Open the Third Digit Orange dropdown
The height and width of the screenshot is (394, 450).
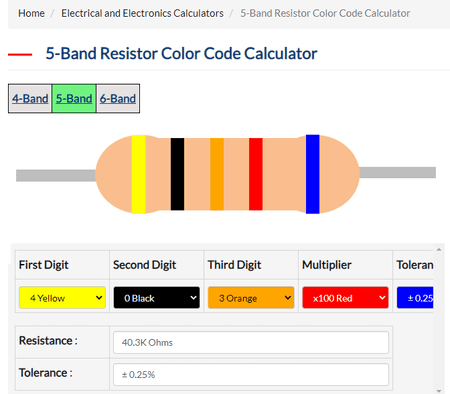click(x=251, y=297)
